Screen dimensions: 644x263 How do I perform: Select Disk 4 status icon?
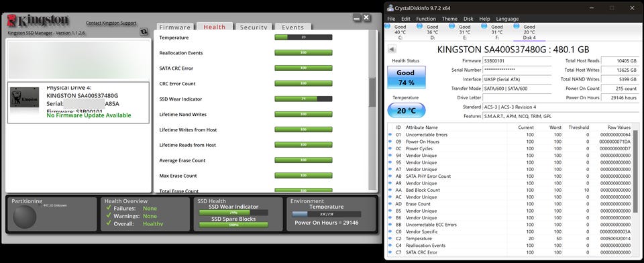point(517,27)
